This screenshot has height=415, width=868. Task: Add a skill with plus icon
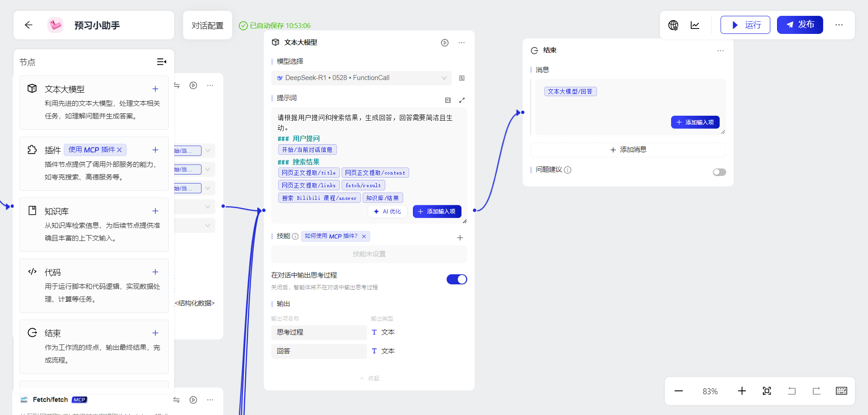(x=460, y=238)
